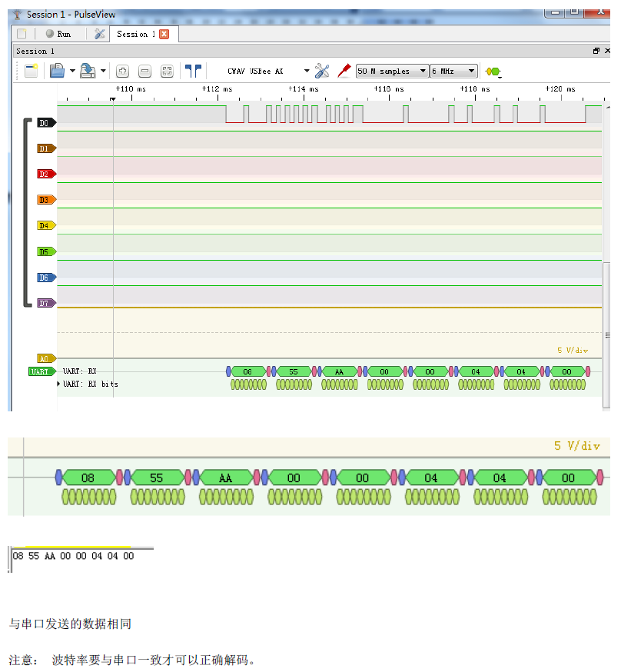The width and height of the screenshot is (621, 672).
Task: Toggle the show cursors icon
Action: point(193,72)
